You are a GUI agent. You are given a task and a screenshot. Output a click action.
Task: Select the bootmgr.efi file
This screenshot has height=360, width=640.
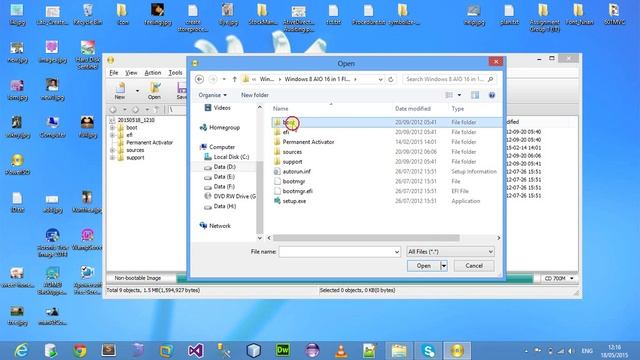[297, 191]
